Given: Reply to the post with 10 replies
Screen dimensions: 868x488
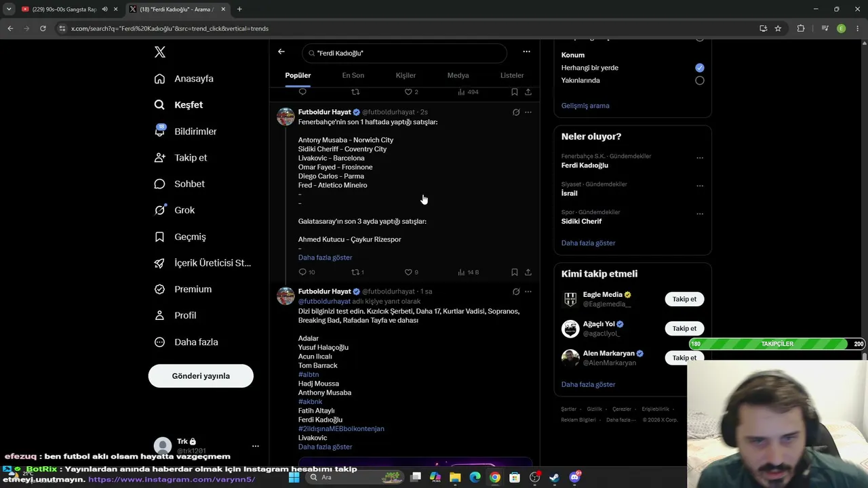Looking at the screenshot, I should click(307, 272).
